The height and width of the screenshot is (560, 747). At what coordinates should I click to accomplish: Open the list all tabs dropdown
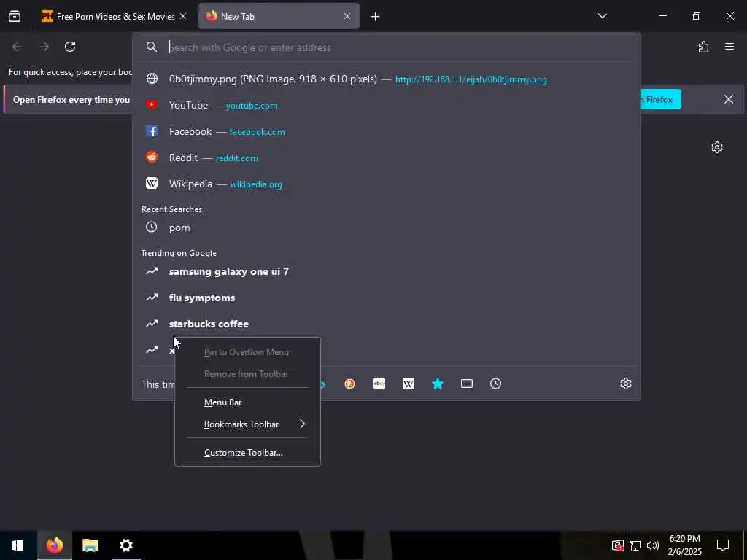click(602, 16)
